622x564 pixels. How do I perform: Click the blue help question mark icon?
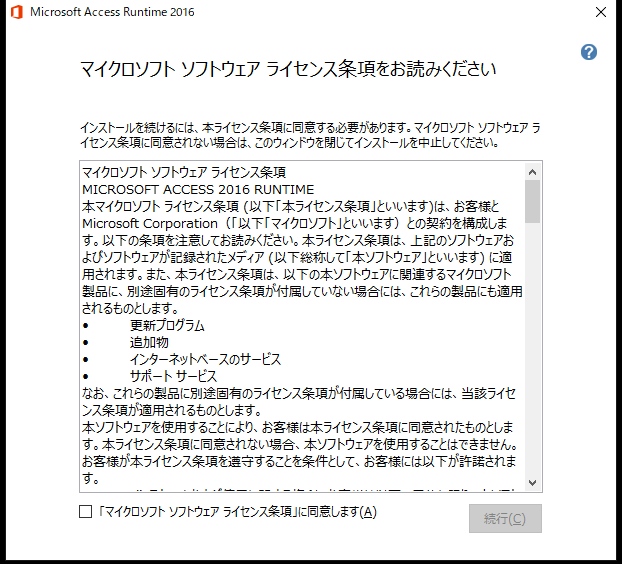pyautogui.click(x=589, y=52)
